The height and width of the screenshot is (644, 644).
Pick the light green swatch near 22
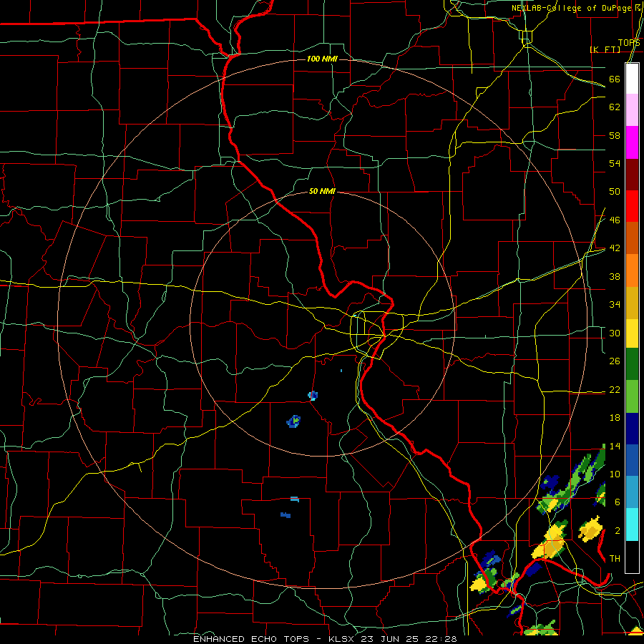632,396
